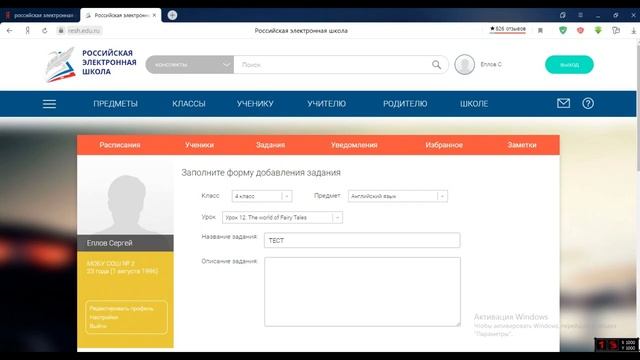Open Настройки link in yellow panel

coord(104,317)
